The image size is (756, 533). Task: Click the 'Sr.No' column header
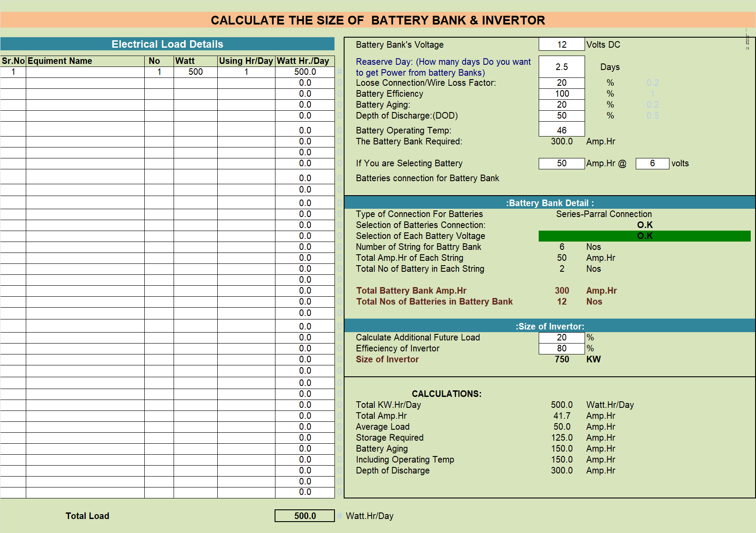(x=13, y=61)
